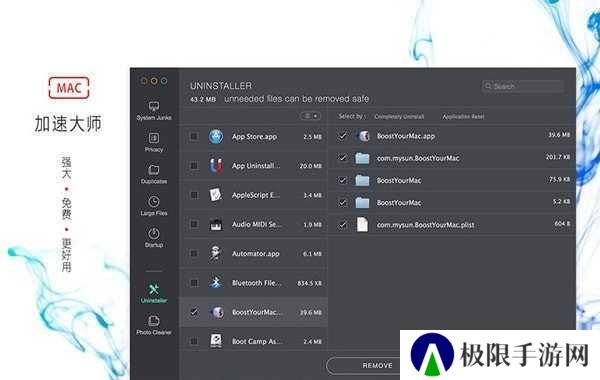
Task: Open the Startup sidebar section
Action: coord(154,238)
